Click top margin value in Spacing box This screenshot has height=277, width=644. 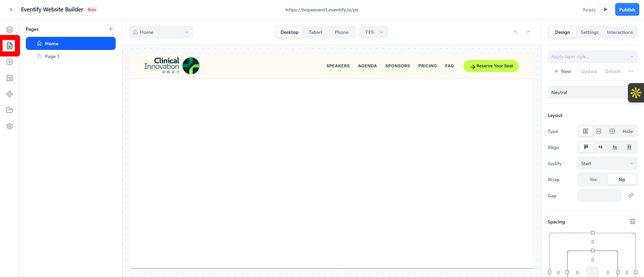(x=593, y=242)
